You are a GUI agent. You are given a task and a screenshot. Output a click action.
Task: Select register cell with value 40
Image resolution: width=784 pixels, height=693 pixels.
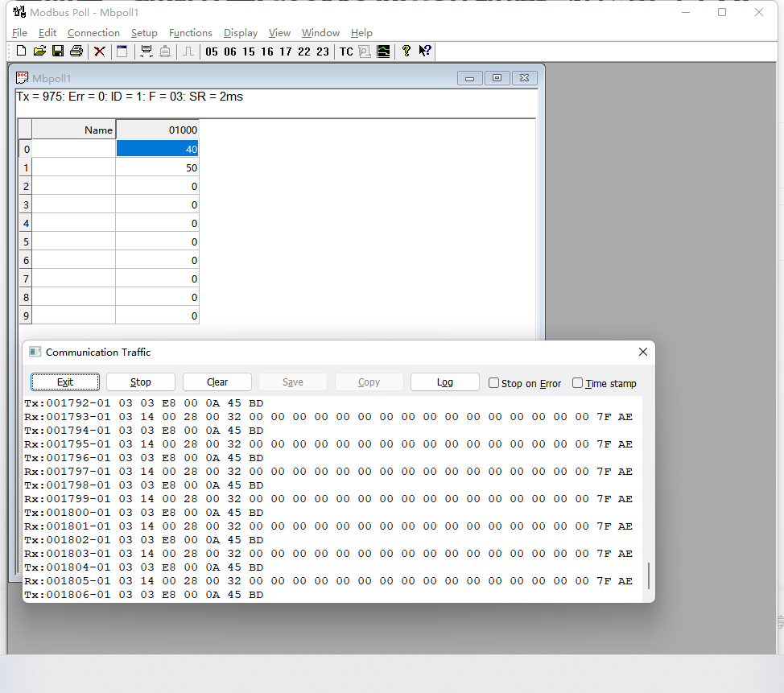pos(157,149)
